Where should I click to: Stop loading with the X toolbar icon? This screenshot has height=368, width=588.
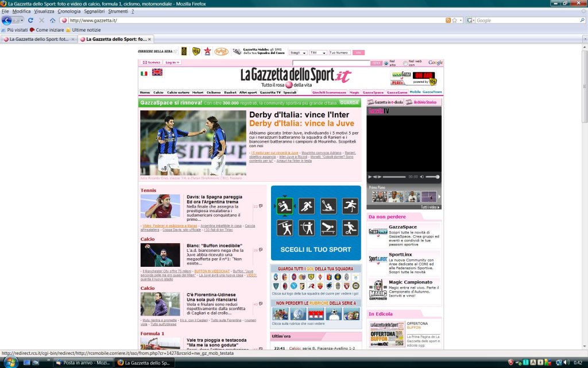click(41, 20)
